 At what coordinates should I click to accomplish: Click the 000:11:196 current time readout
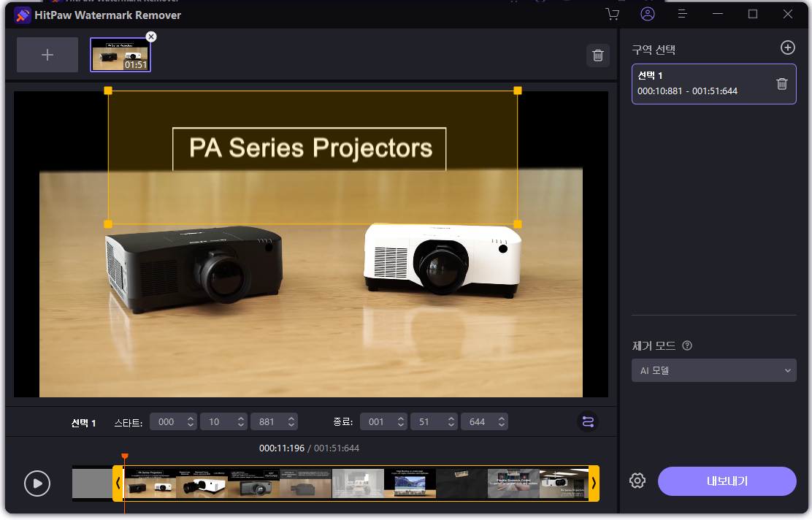pyautogui.click(x=282, y=448)
